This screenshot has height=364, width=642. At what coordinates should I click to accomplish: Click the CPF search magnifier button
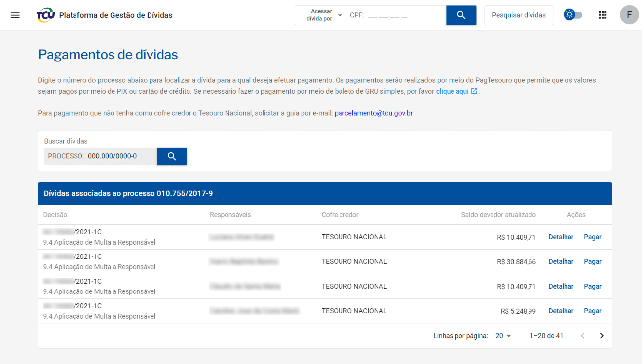[461, 15]
